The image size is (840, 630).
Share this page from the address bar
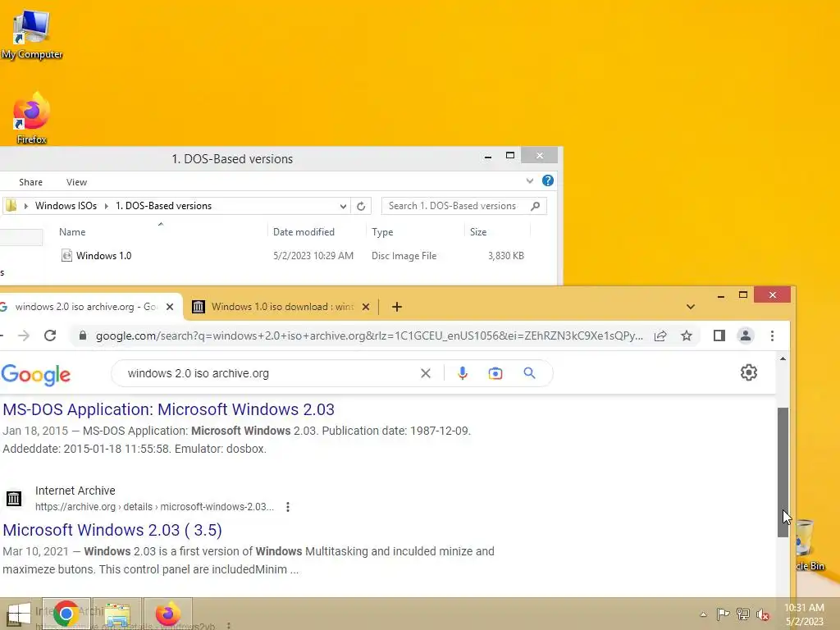660,336
